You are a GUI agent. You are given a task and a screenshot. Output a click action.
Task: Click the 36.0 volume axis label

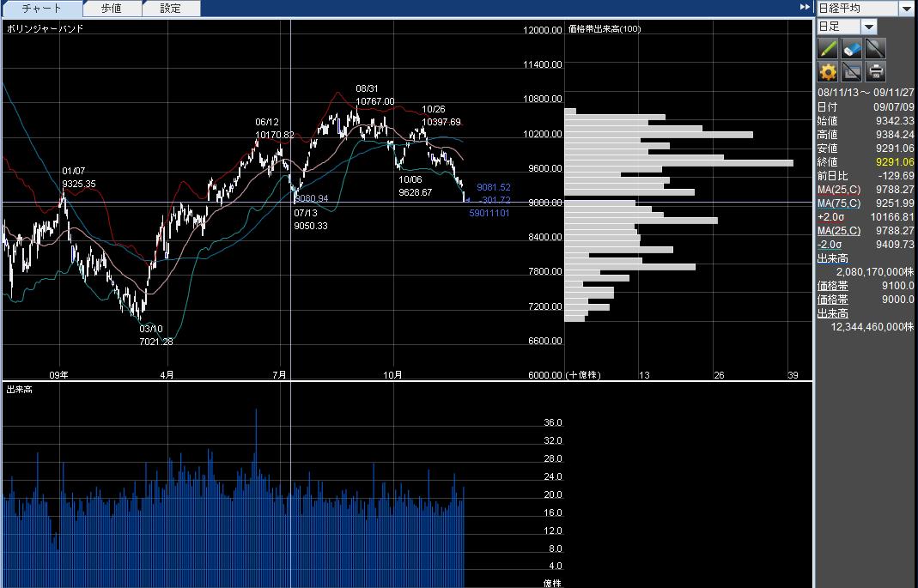click(553, 422)
